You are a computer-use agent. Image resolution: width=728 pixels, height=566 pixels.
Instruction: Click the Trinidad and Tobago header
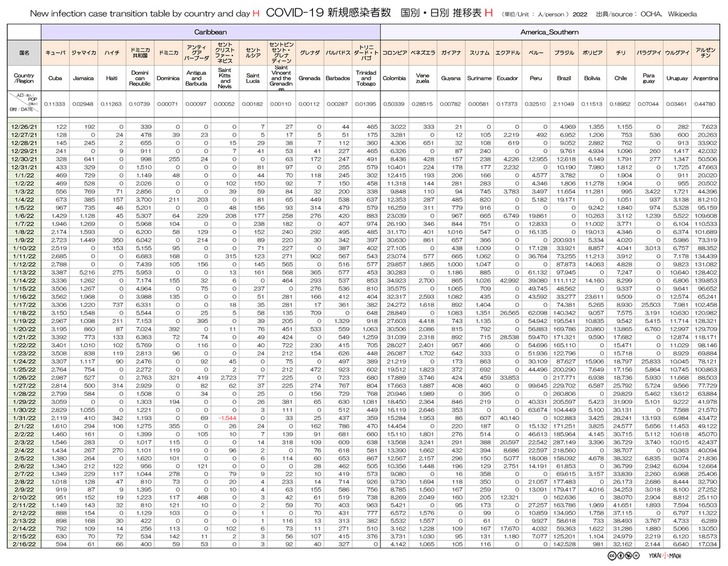pos(366,79)
